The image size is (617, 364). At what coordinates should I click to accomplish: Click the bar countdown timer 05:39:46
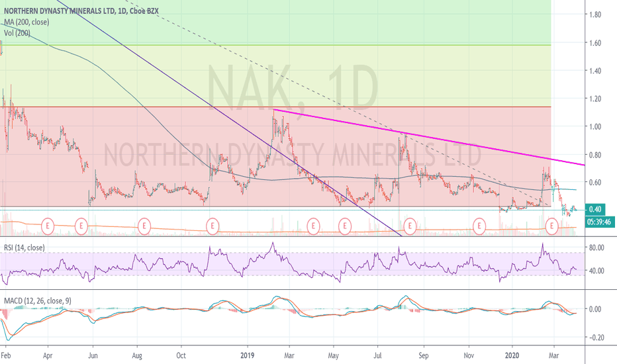[599, 222]
